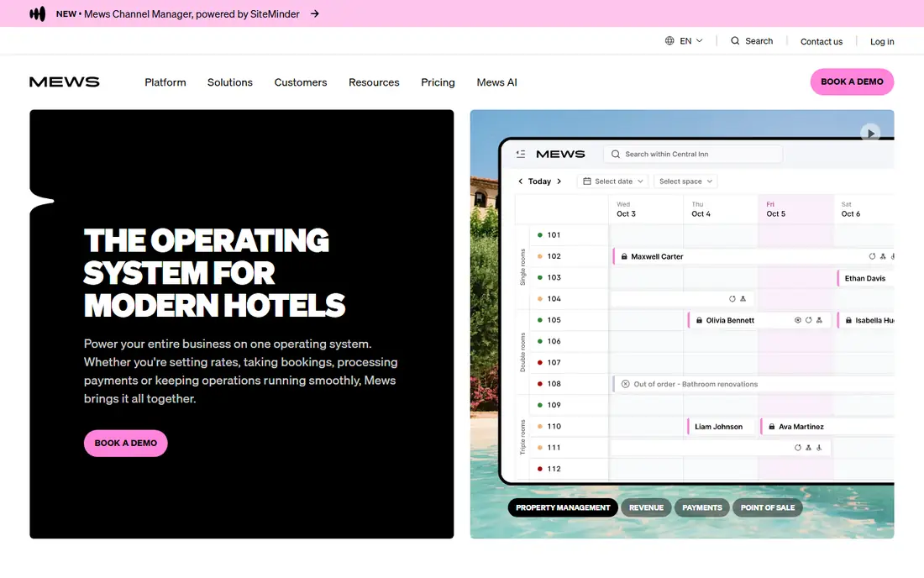The height and width of the screenshot is (578, 924).
Task: Select room 101 row
Action: pyautogui.click(x=569, y=235)
